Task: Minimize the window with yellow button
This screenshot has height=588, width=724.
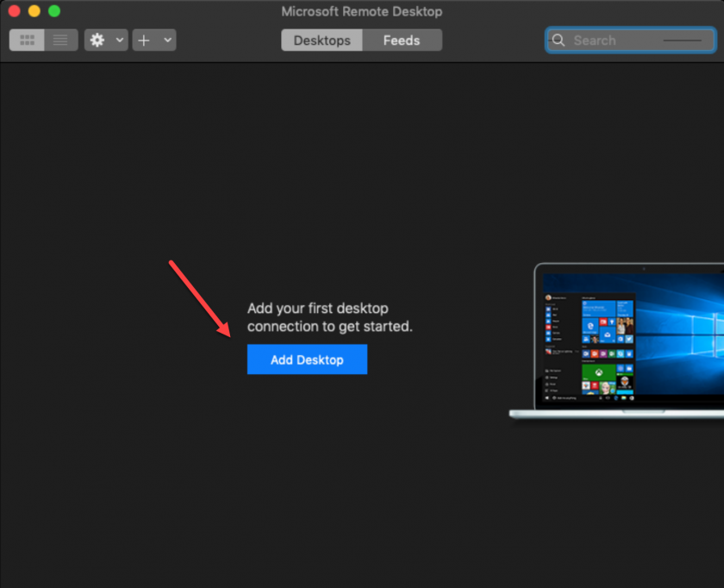Action: point(34,11)
